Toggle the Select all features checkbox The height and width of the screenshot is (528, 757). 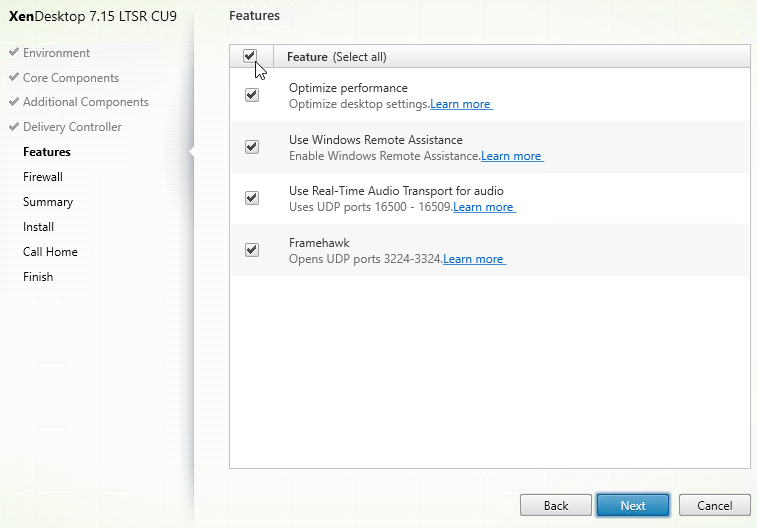pos(250,56)
